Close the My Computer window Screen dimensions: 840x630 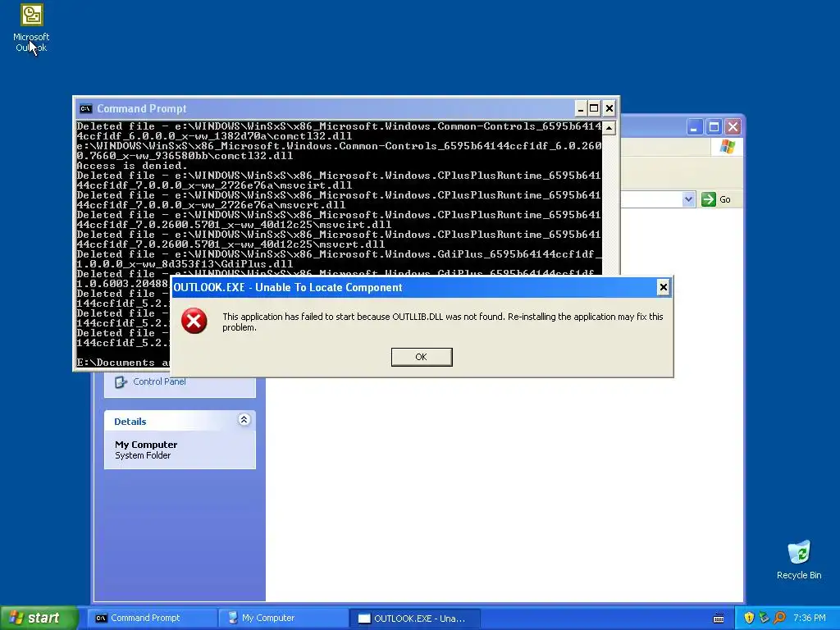tap(733, 127)
